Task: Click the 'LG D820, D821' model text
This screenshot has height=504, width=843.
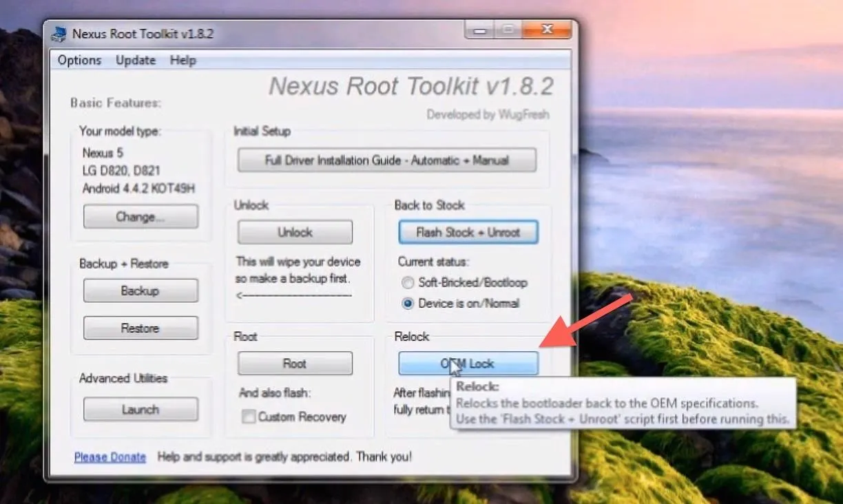Action: pos(122,170)
